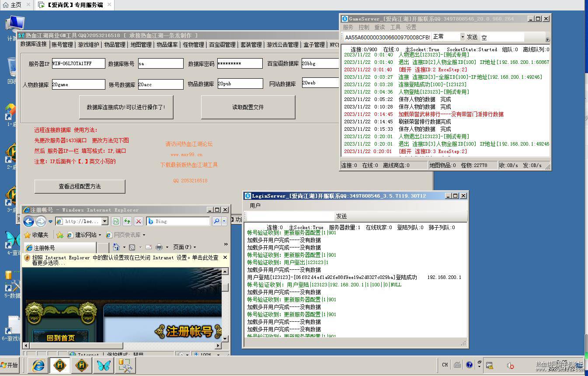Switch to the 账号管理 tab
The height and width of the screenshot is (376, 588).
(x=62, y=45)
